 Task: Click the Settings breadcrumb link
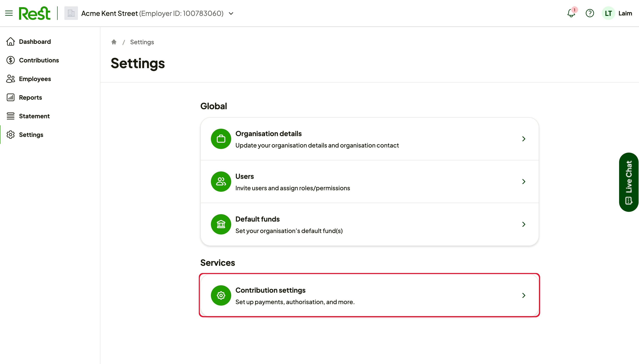[142, 42]
